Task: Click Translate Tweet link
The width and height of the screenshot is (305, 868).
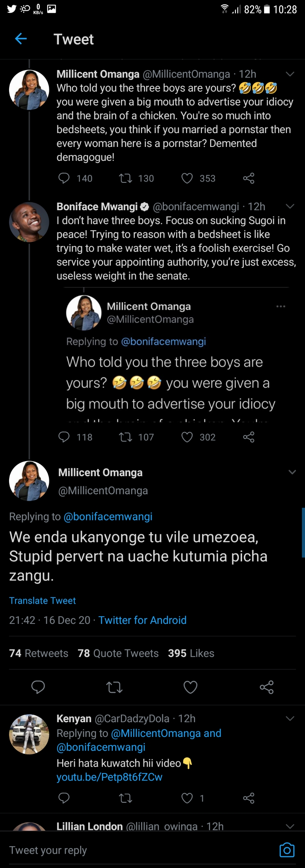Action: coord(43,601)
